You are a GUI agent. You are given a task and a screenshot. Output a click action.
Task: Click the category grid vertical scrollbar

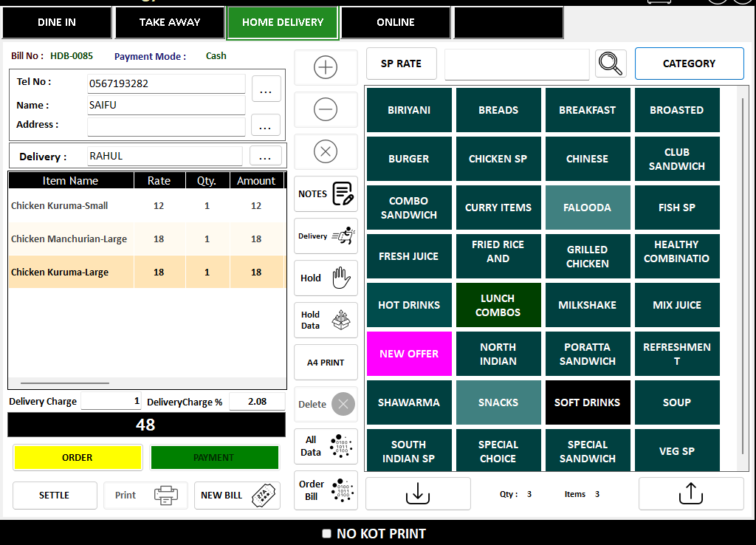tap(743, 275)
